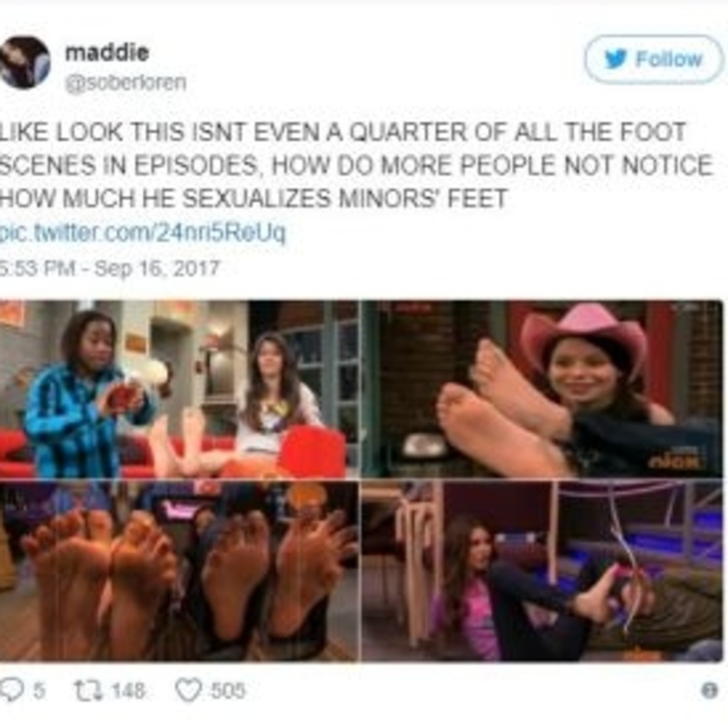This screenshot has height=728, width=728.
Task: Open the pic.twitter.com/24nri5ReUq link
Action: (x=143, y=232)
